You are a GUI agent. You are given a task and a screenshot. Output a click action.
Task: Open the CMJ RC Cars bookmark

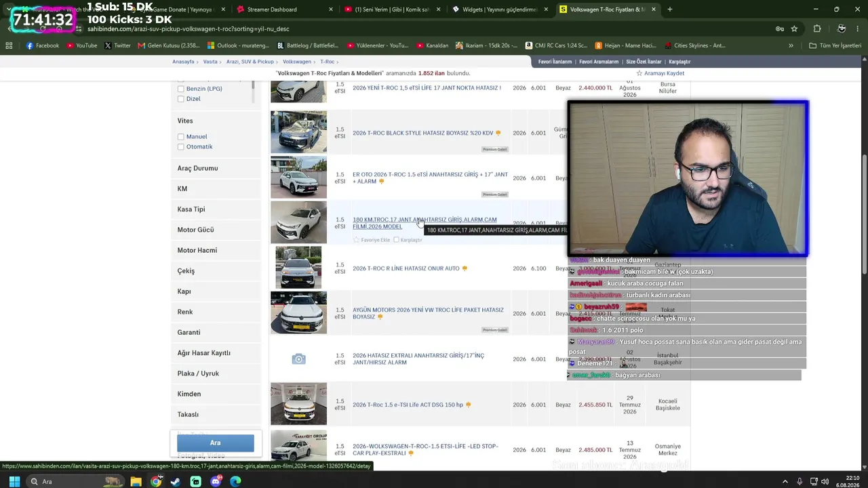556,45
